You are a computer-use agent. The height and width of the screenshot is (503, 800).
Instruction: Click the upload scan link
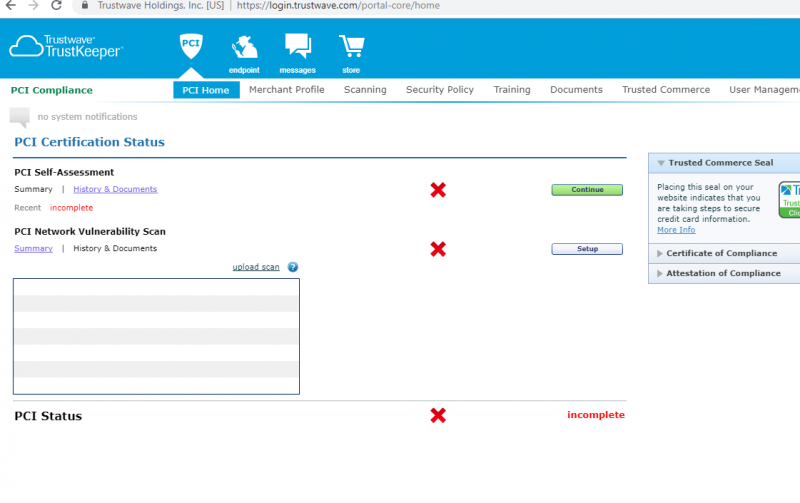256,267
